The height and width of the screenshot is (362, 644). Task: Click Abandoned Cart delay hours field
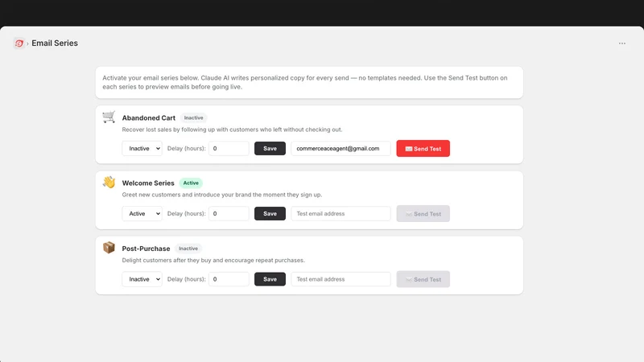[x=229, y=149]
